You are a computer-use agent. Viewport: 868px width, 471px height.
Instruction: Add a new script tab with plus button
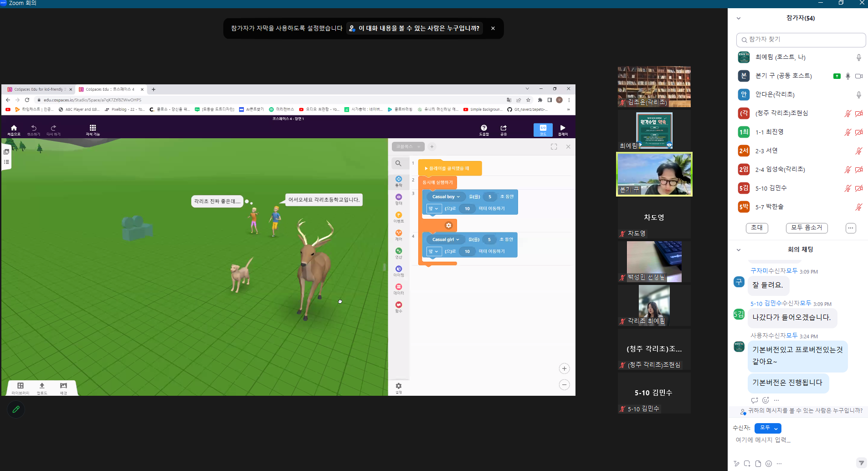click(432, 146)
